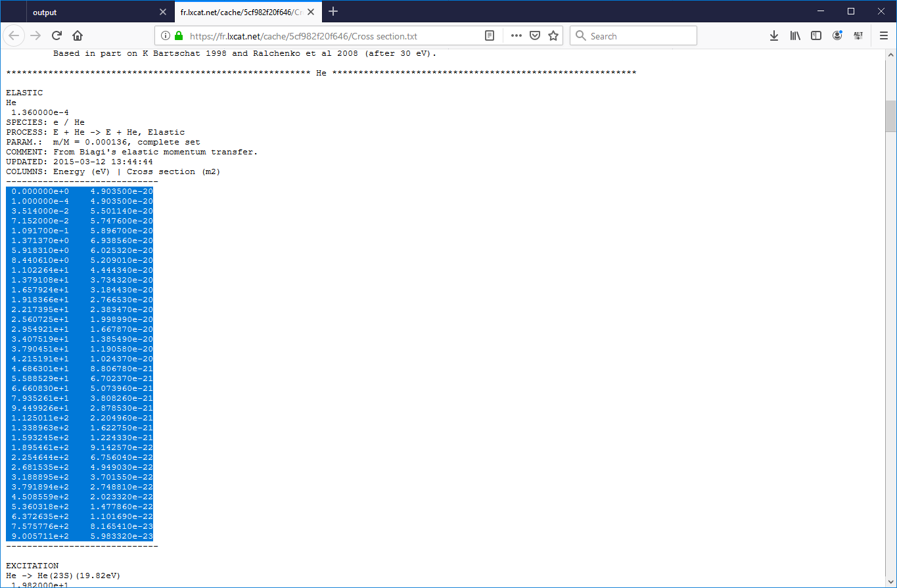This screenshot has height=588, width=897.
Task: Close the output tab
Action: (x=163, y=12)
